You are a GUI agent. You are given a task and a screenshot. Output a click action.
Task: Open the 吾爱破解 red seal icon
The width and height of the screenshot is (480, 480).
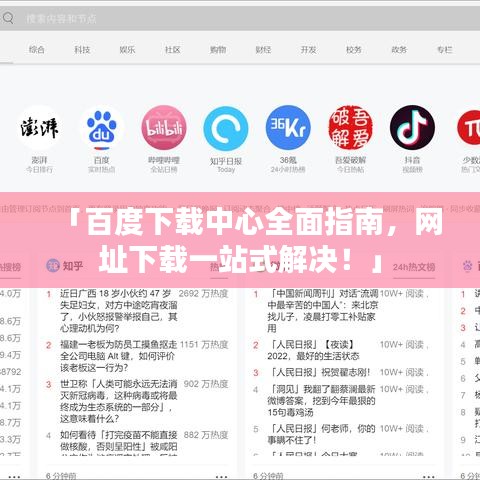pyautogui.click(x=350, y=128)
